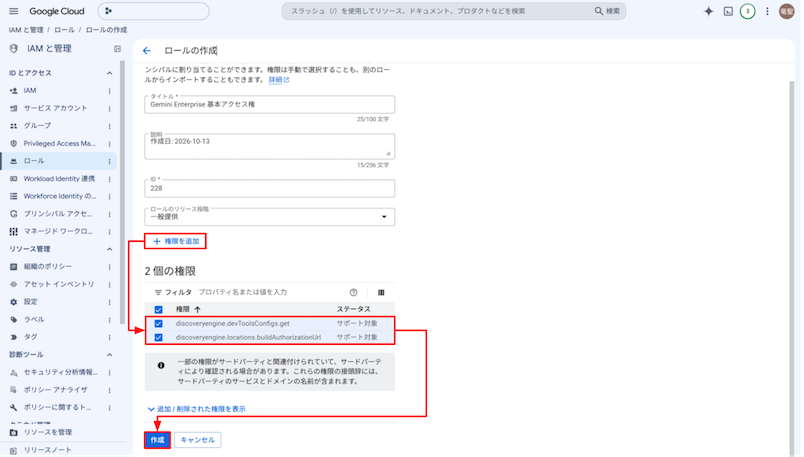Viewport: 804px width, 457px height.
Task: Open アセット インベントリ in sidebar
Action: pyautogui.click(x=59, y=284)
